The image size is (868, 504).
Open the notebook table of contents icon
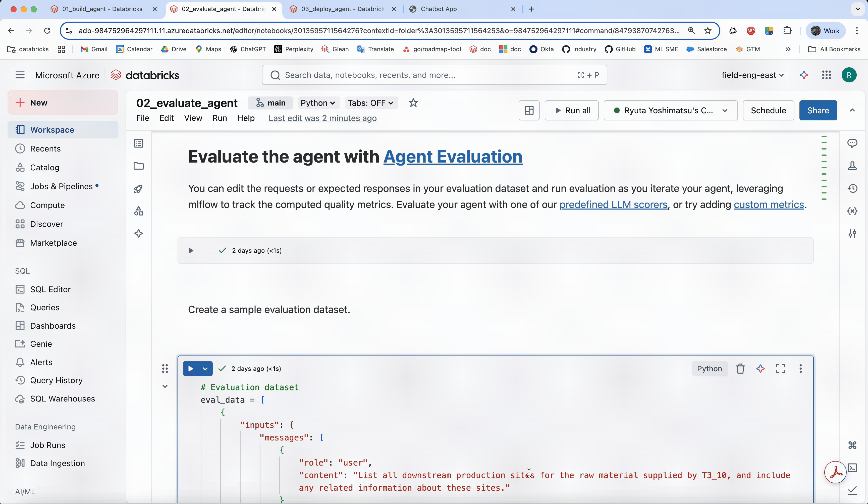click(138, 143)
